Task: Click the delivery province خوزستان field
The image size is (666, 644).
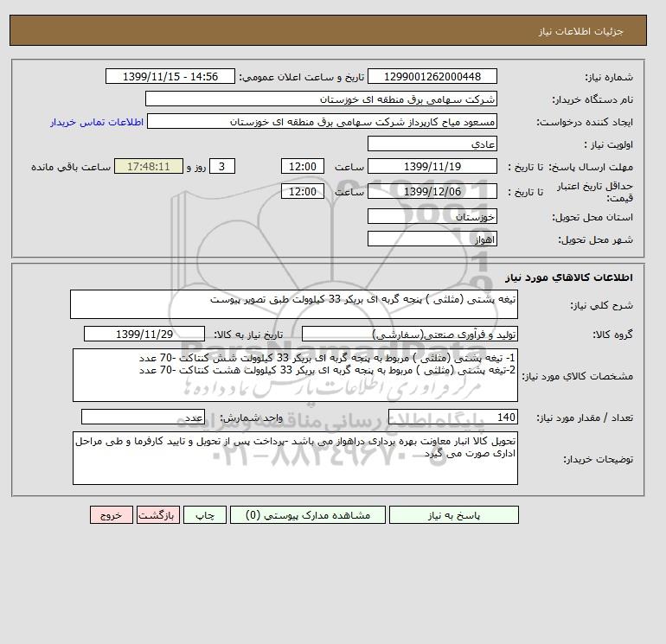Action: point(432,216)
